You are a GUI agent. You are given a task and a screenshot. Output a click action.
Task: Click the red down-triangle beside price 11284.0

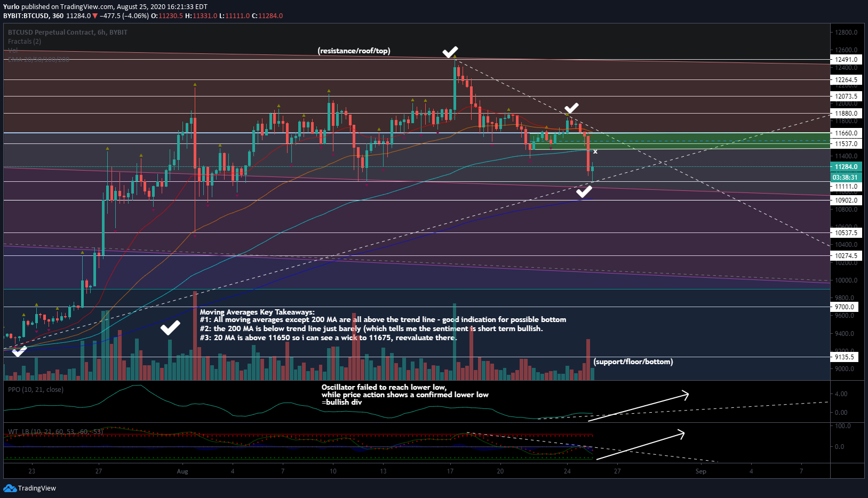point(95,16)
